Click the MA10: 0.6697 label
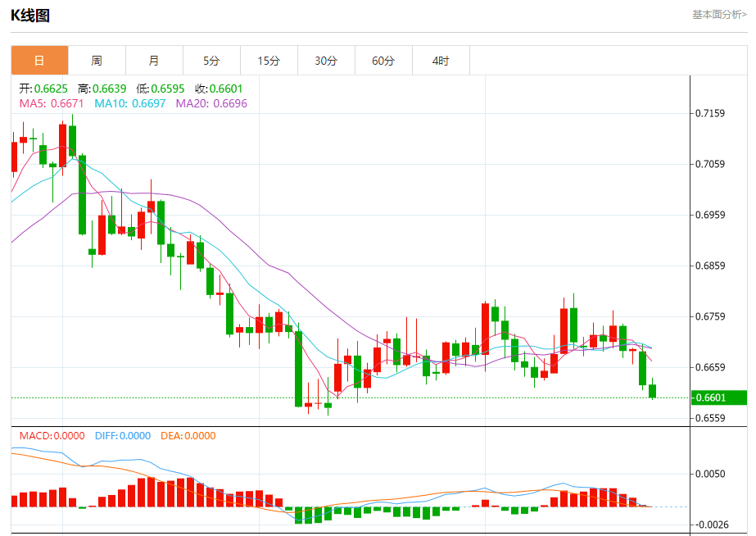Image resolution: width=756 pixels, height=536 pixels. point(130,103)
